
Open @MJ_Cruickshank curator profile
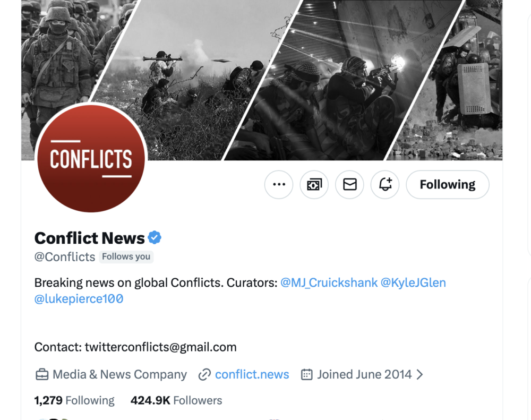point(329,282)
